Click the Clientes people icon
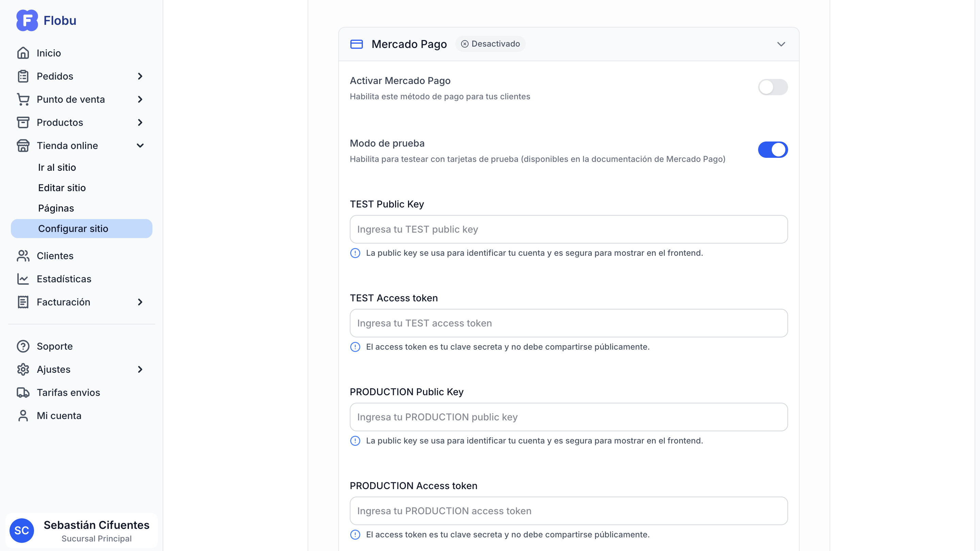Image resolution: width=980 pixels, height=551 pixels. coord(23,256)
